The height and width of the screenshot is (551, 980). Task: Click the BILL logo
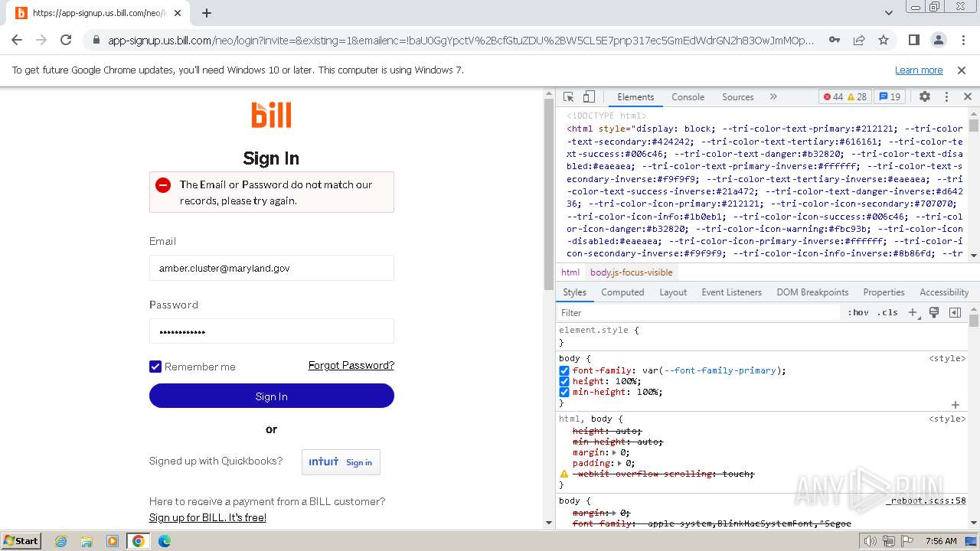pyautogui.click(x=272, y=115)
